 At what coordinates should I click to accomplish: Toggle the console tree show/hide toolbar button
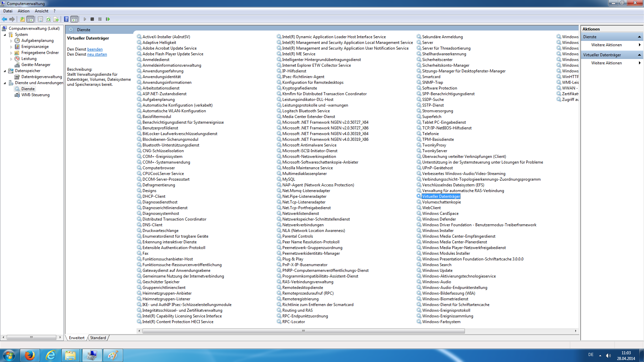pos(30,19)
